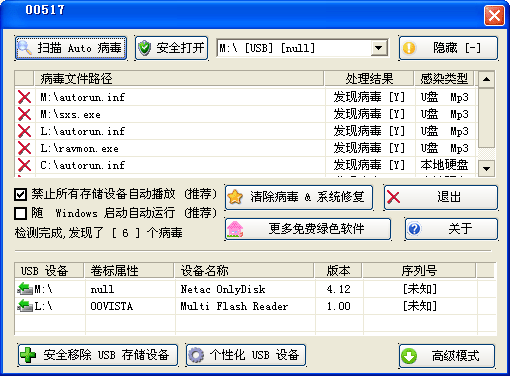Click the drive icon for M:\ device
510x376 pixels.
click(25, 289)
